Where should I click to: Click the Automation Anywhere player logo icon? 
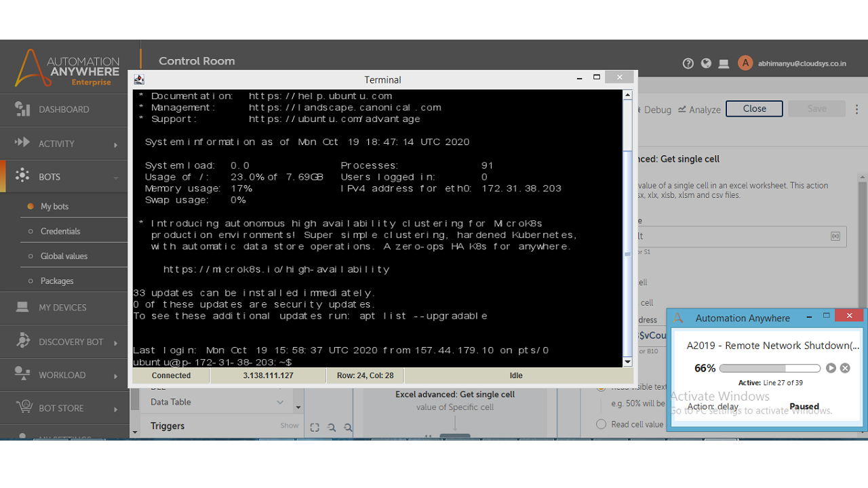679,318
